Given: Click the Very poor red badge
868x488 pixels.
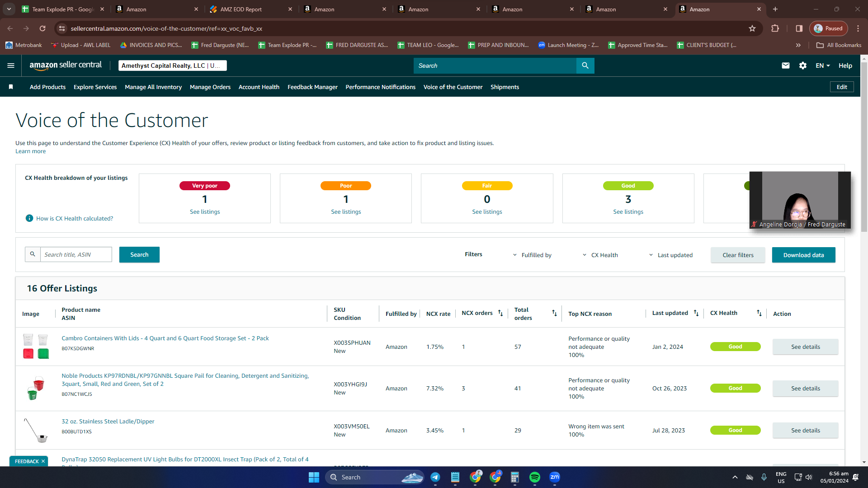Looking at the screenshot, I should click(205, 186).
